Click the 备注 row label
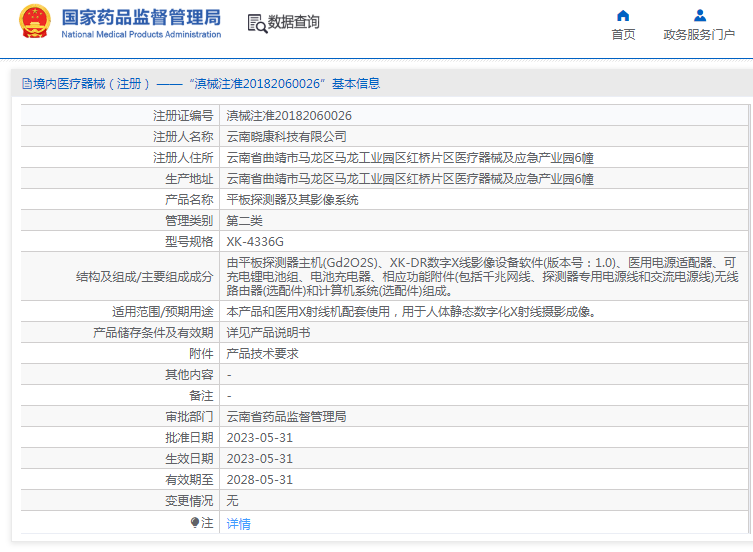The width and height of the screenshot is (753, 552). pos(201,396)
